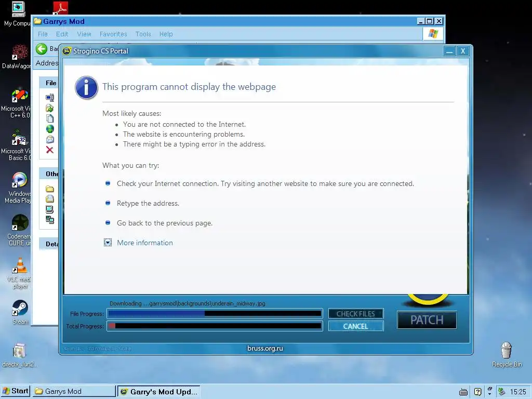Open Help menu in Garrys Mod window
Screen dimensions: 532x399
(166, 34)
